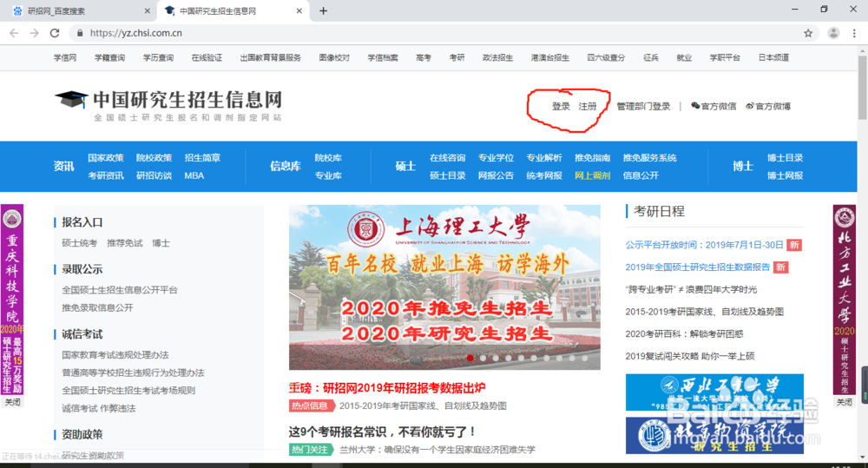Select 招生简章 in blue menu
This screenshot has width=868, height=468.
pyautogui.click(x=202, y=158)
